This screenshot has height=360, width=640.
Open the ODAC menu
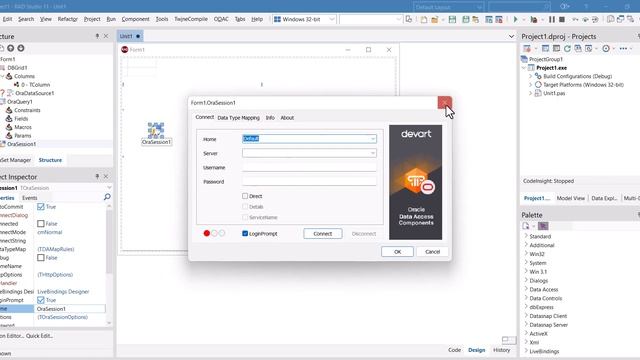221,19
